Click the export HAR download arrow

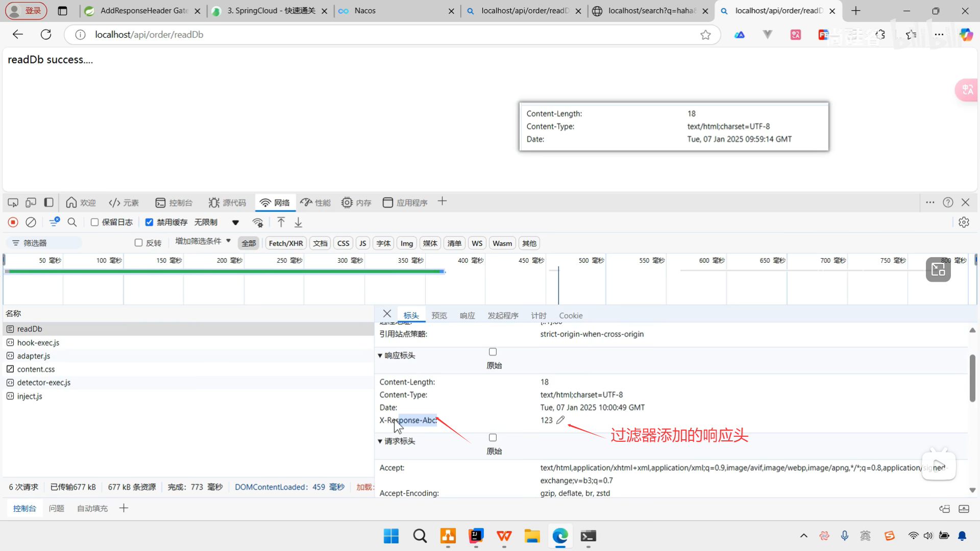click(x=299, y=222)
